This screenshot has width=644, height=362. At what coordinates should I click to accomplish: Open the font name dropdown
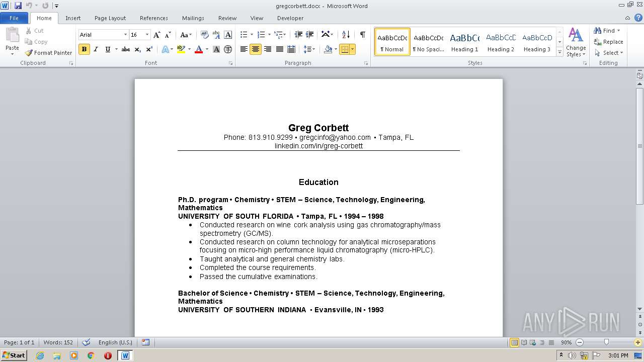point(125,35)
